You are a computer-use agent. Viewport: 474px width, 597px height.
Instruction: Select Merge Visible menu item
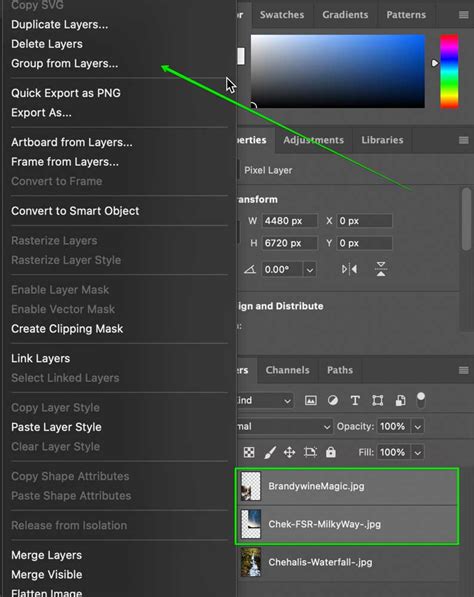[x=46, y=575]
